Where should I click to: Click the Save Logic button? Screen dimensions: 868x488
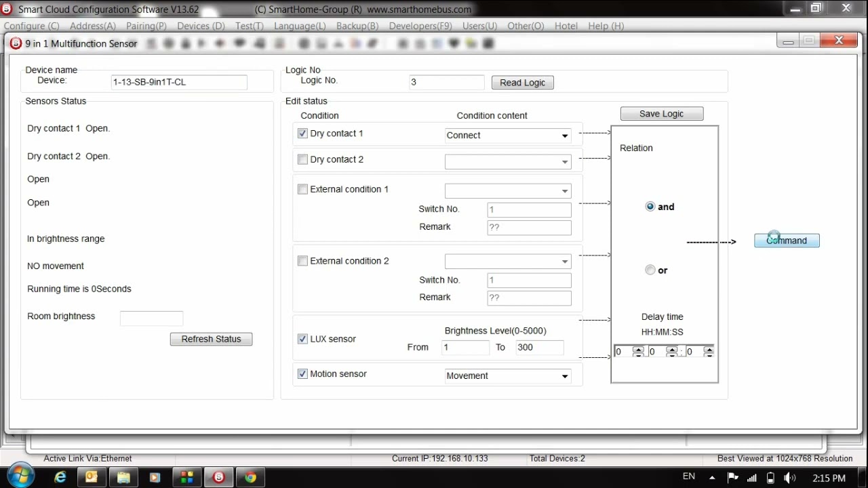pos(661,114)
